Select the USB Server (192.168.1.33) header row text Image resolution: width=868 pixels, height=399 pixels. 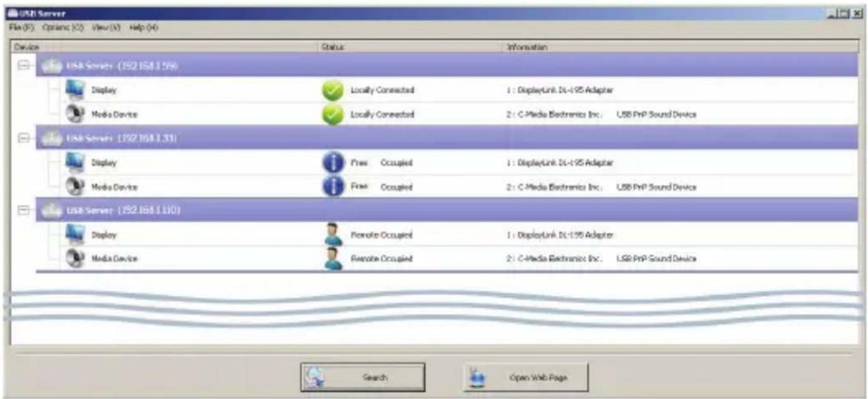click(x=121, y=138)
